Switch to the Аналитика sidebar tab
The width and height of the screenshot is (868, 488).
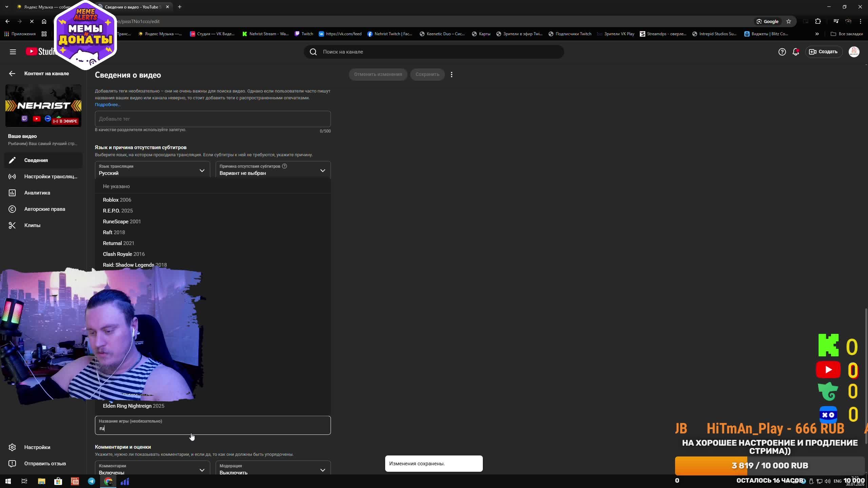(37, 193)
